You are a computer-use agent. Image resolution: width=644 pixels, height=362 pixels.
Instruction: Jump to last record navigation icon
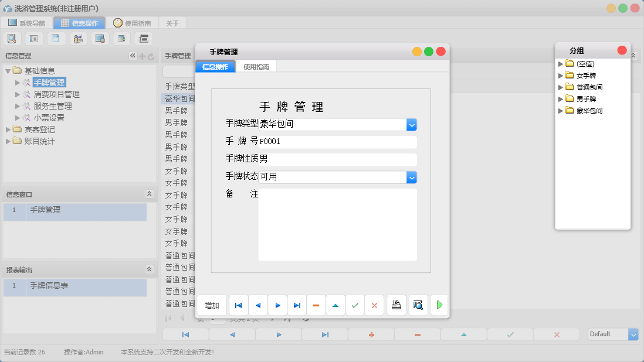pyautogui.click(x=297, y=305)
